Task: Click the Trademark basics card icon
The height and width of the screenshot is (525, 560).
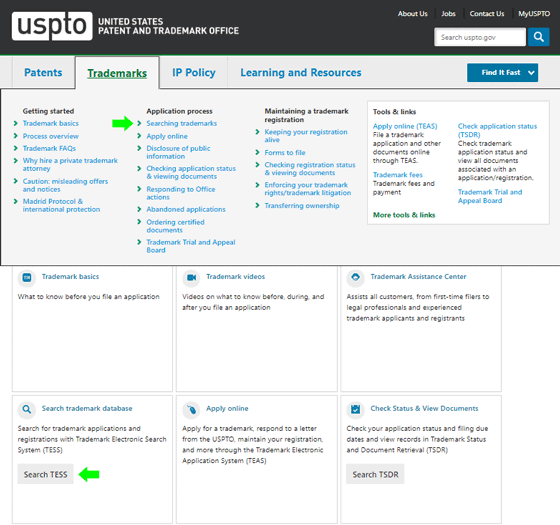Action: pos(27,277)
